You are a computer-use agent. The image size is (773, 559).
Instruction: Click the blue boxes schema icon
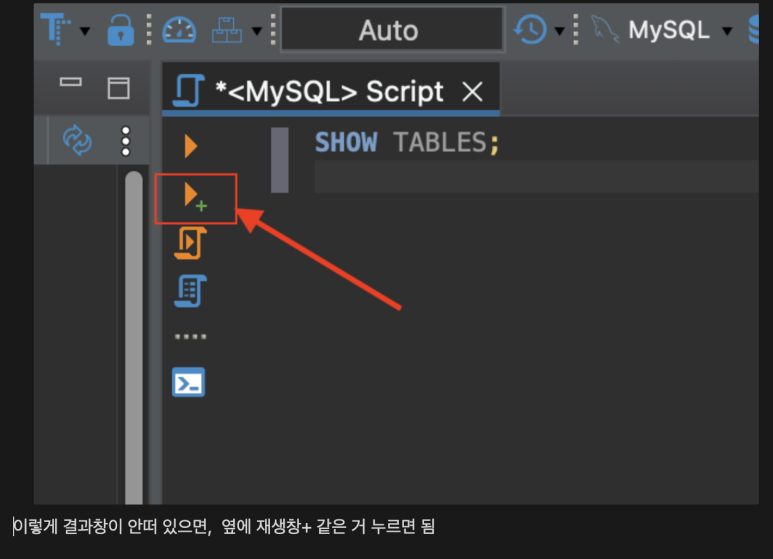click(227, 30)
